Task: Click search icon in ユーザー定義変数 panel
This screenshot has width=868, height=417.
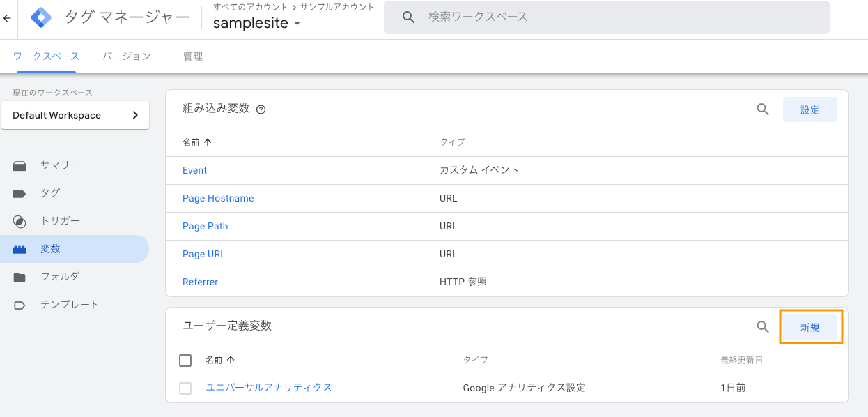Action: pos(763,327)
